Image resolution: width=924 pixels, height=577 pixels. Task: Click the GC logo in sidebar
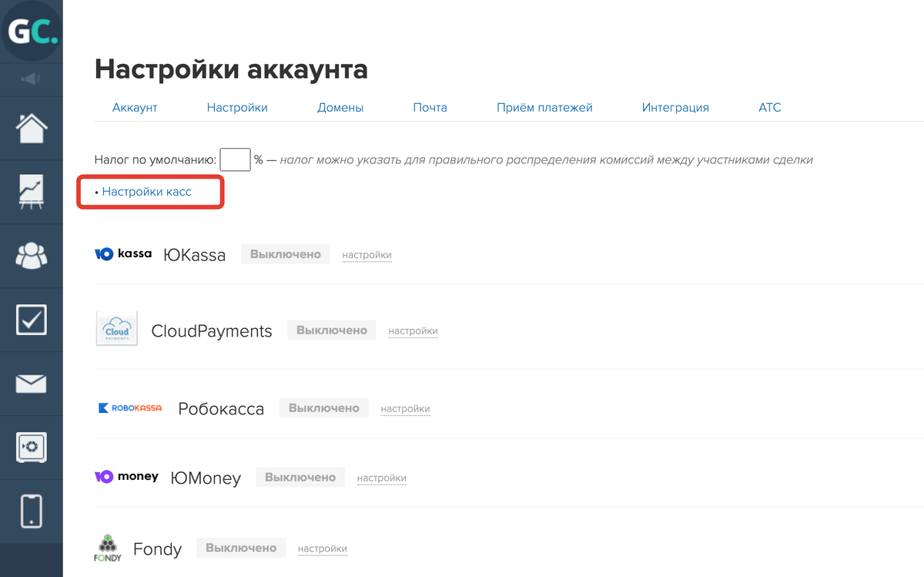click(32, 32)
